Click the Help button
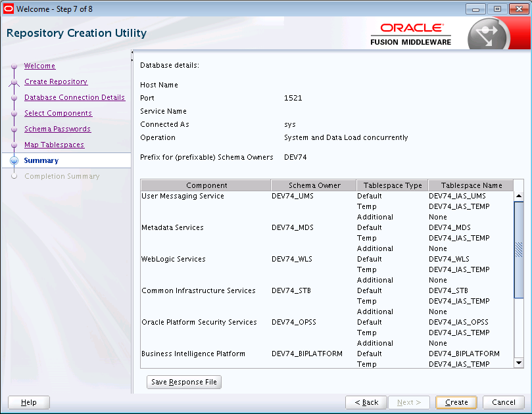 (29, 402)
